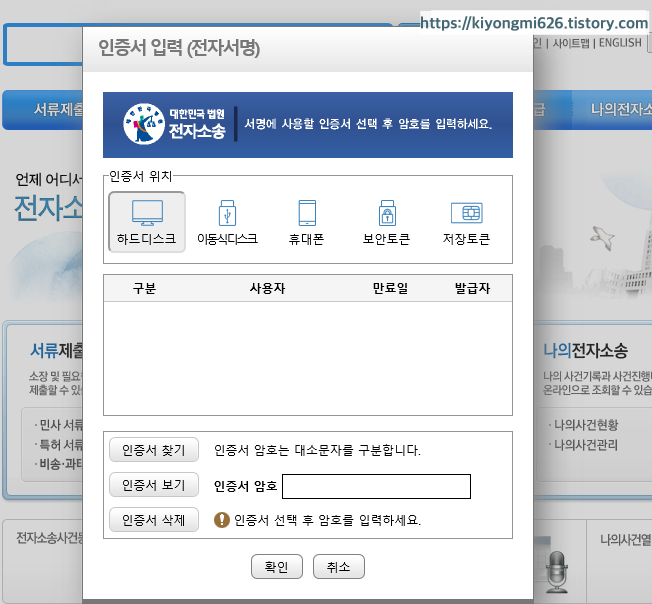Viewport: 652px width, 604px height.
Task: Click the 대한민국 법원 전자소송 logo
Action: click(175, 124)
